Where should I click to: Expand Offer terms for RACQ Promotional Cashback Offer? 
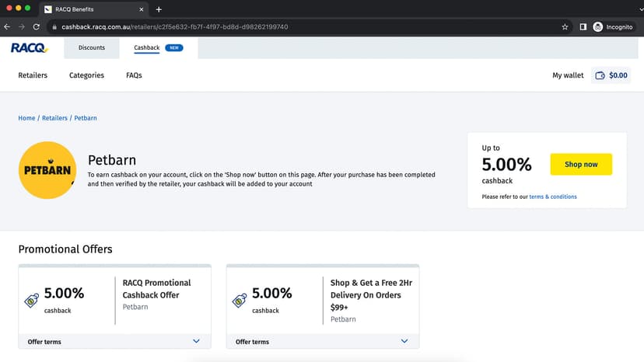pos(114,342)
